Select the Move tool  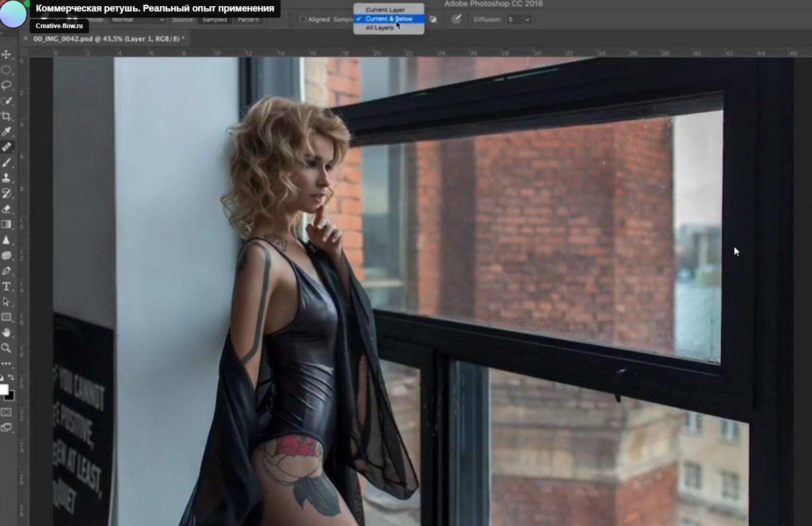coord(7,55)
